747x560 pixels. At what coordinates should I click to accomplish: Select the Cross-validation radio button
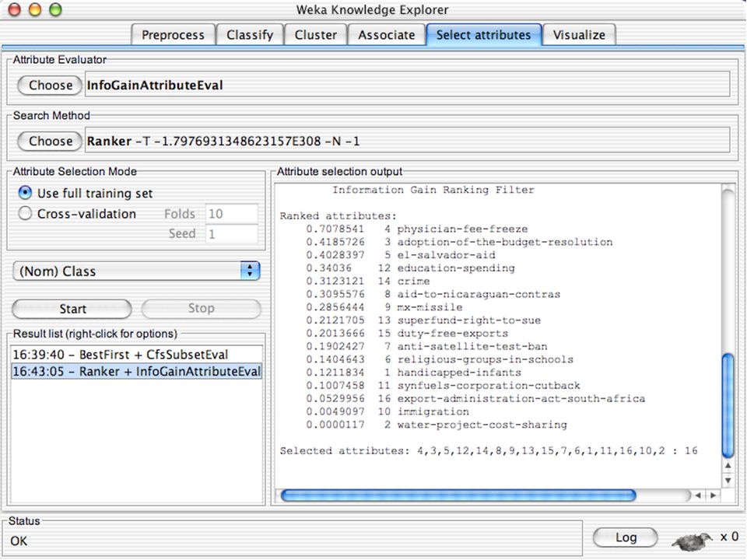coord(25,213)
